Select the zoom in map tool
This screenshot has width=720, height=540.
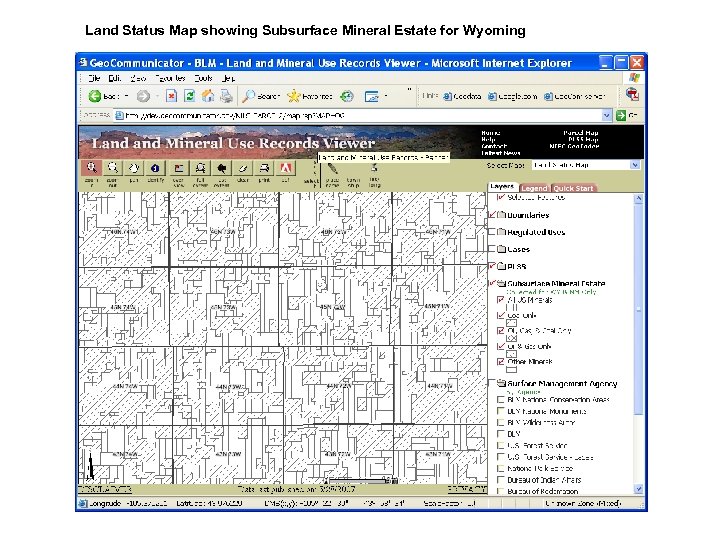point(92,168)
